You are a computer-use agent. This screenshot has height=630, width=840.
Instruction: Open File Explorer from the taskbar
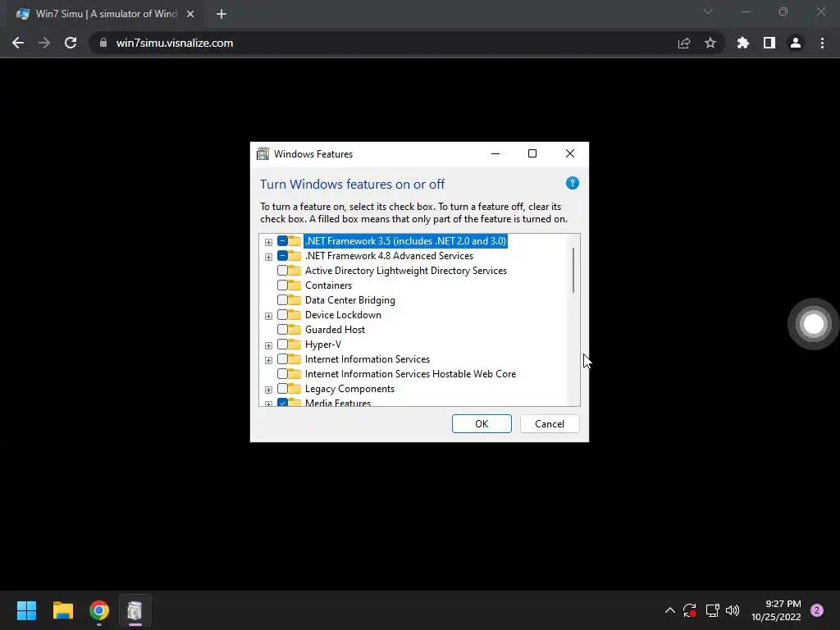(x=63, y=610)
